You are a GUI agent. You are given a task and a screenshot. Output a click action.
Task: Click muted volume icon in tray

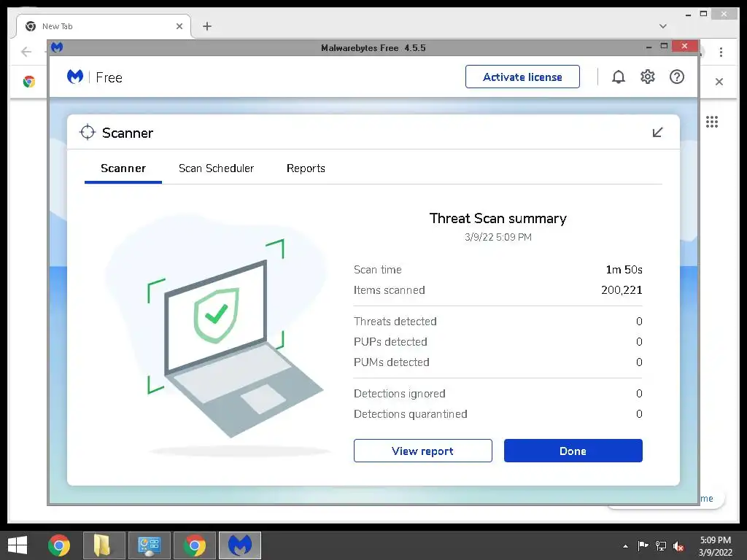coord(678,546)
